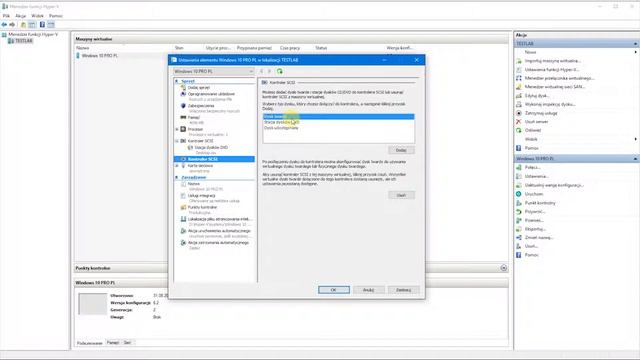Toggle the action pane toolbar icon

(51, 24)
